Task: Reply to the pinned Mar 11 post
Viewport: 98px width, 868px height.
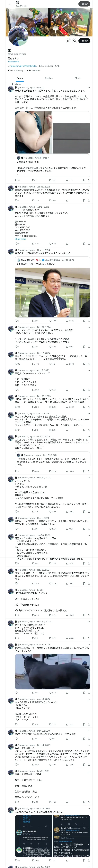Action: (x=16, y=180)
